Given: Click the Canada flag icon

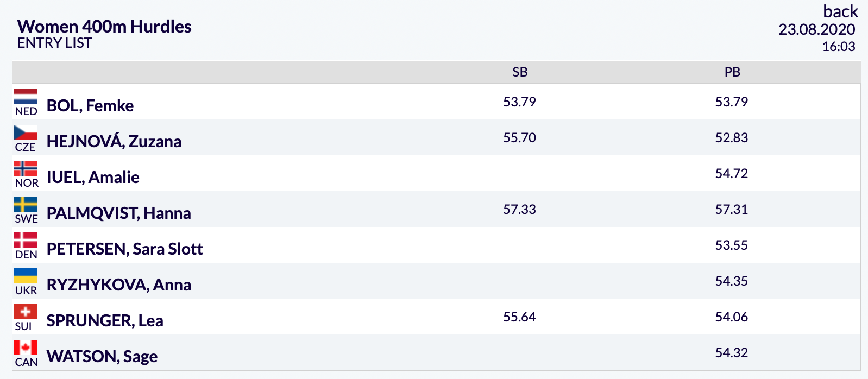Looking at the screenshot, I should [x=26, y=348].
